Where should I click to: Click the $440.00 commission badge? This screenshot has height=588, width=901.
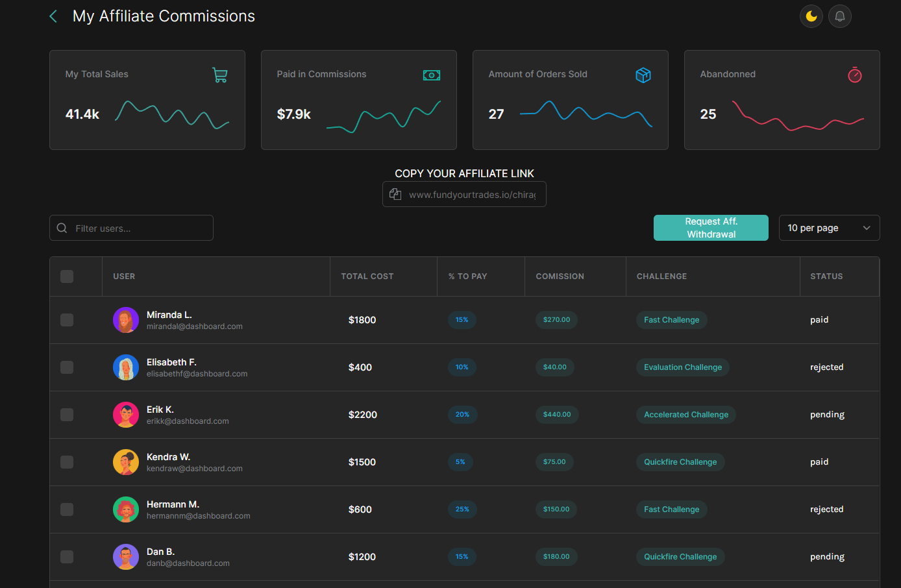click(x=557, y=415)
